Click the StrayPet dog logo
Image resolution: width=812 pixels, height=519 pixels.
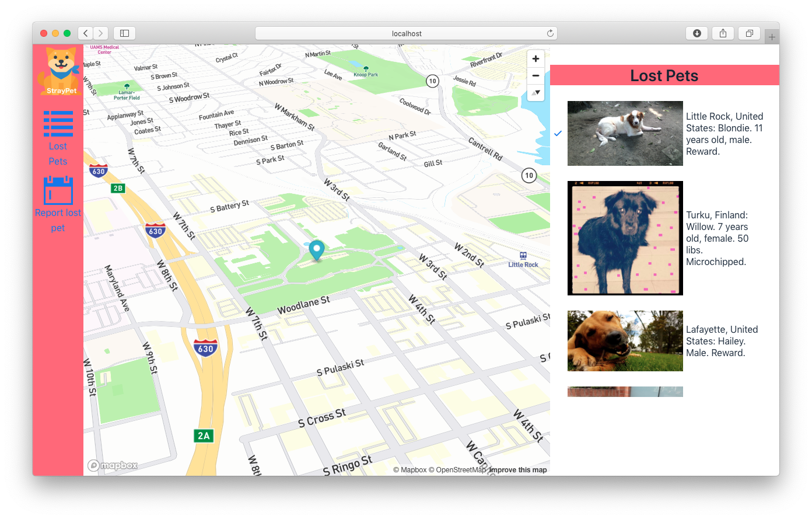(58, 71)
